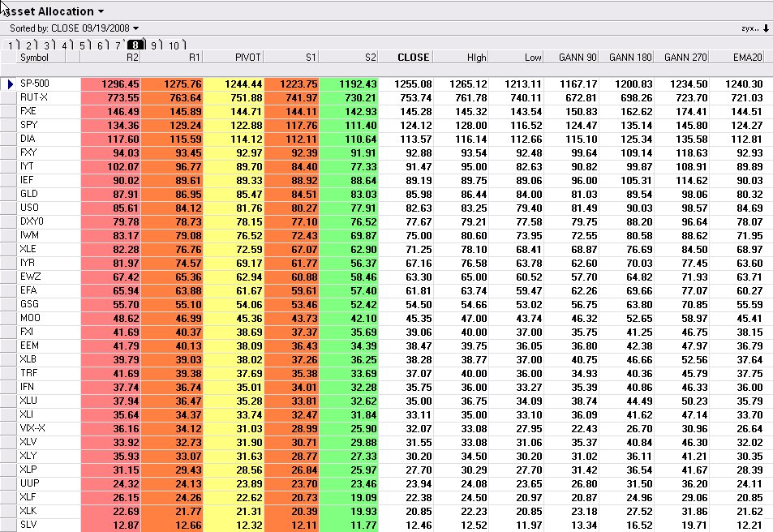
Task: Switch to page tab 4
Action: point(64,45)
